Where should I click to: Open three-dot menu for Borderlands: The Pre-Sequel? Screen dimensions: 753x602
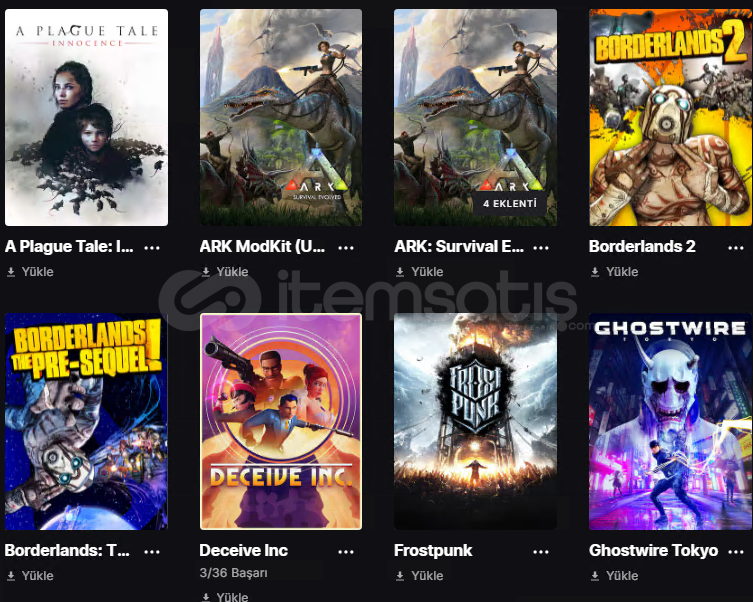[152, 552]
